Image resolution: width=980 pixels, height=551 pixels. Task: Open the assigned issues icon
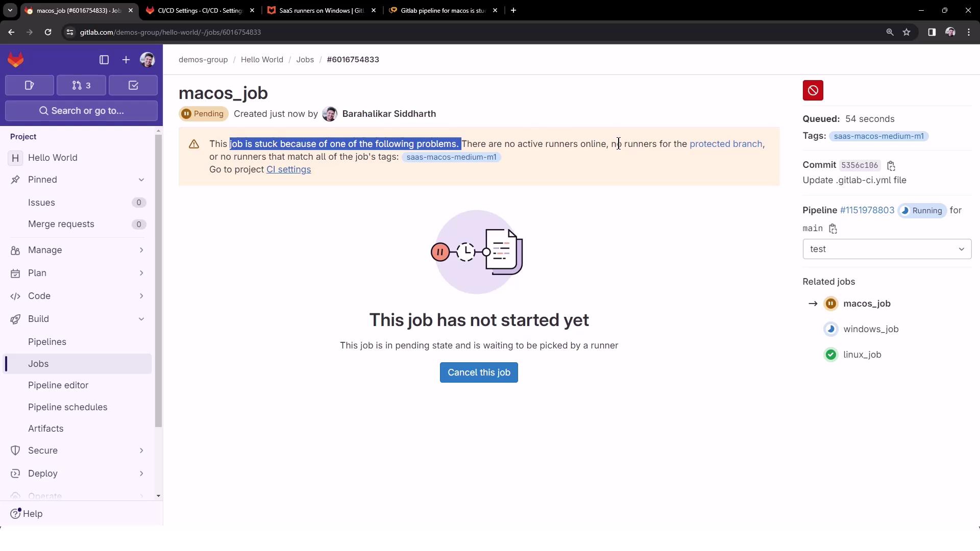(29, 86)
